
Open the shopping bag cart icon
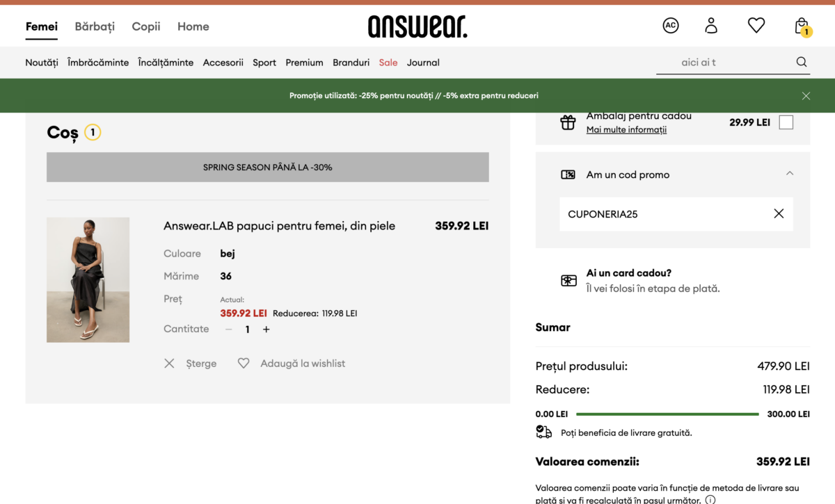[802, 26]
